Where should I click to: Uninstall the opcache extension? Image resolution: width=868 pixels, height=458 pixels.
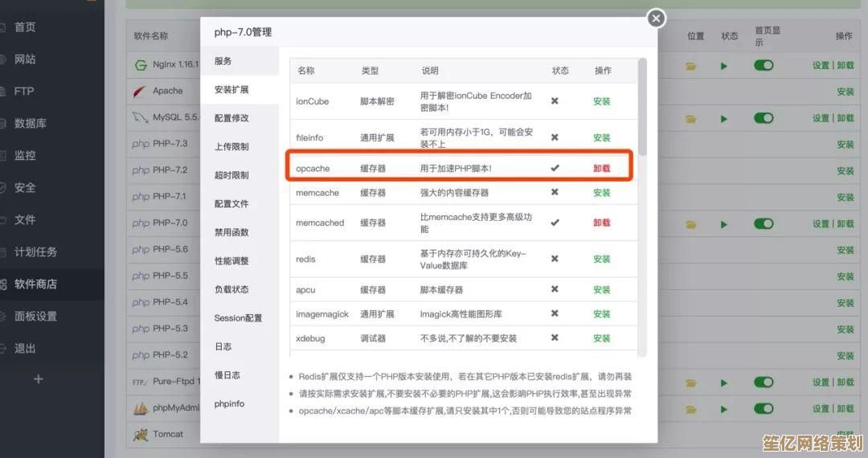[x=602, y=169]
